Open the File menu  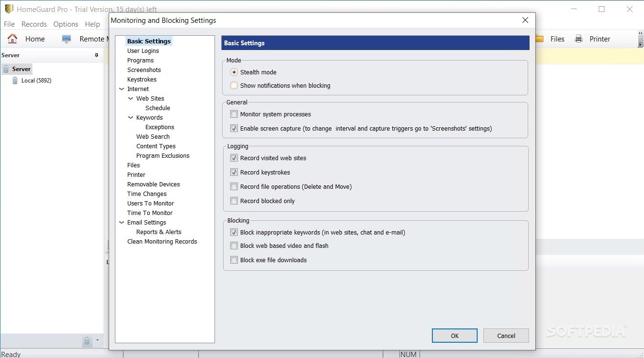click(9, 24)
